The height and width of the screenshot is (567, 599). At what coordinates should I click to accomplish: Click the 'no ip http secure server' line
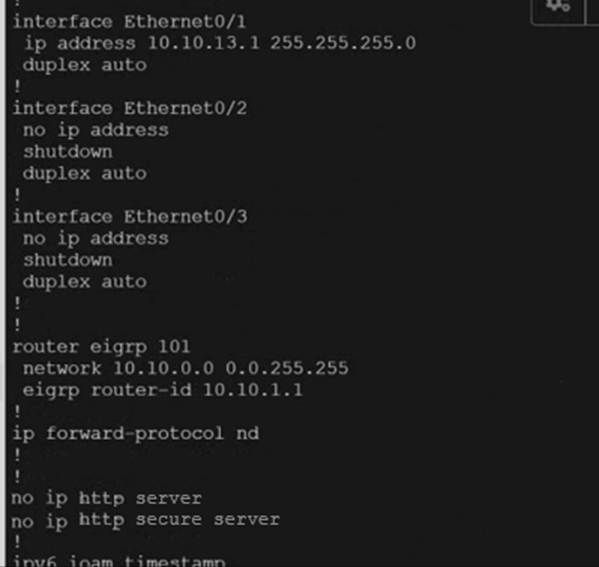pos(146,520)
